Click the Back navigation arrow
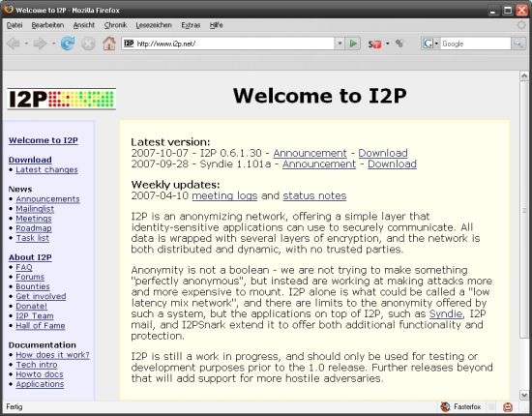 pyautogui.click(x=14, y=44)
